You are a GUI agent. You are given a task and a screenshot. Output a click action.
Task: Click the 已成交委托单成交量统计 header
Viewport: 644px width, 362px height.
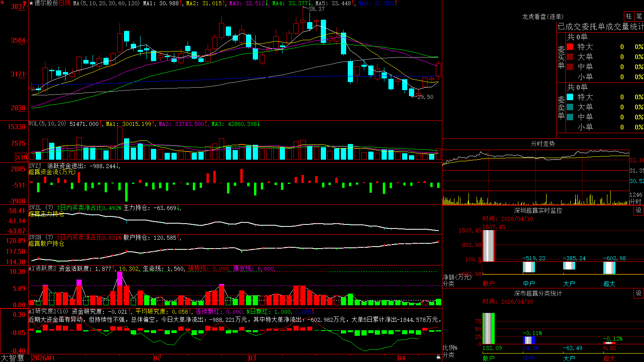coord(601,27)
